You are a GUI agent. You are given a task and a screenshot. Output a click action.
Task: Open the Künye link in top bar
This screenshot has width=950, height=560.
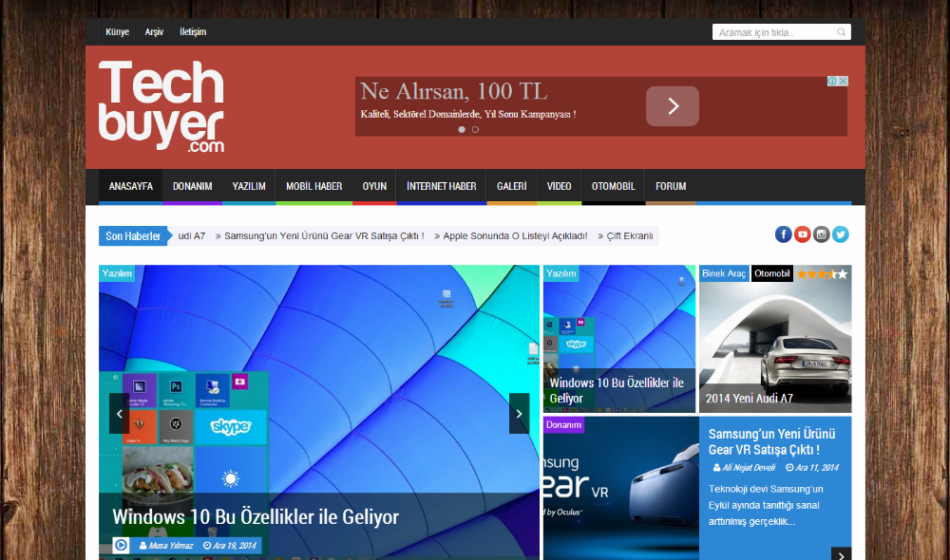(x=118, y=32)
